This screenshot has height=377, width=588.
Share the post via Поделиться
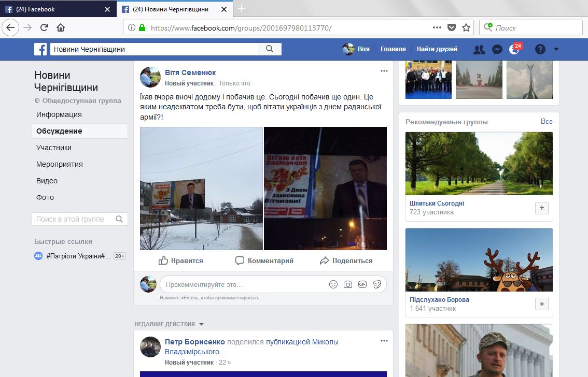(346, 260)
